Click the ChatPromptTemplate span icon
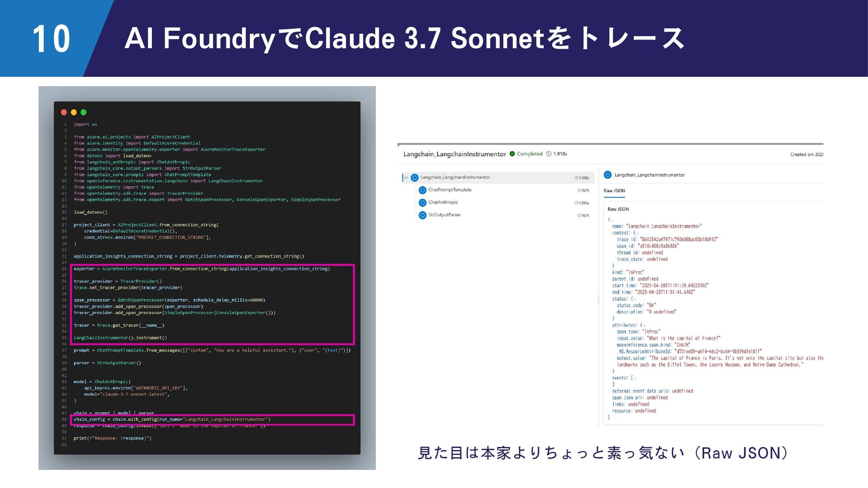This screenshot has width=868, height=488. click(x=423, y=190)
